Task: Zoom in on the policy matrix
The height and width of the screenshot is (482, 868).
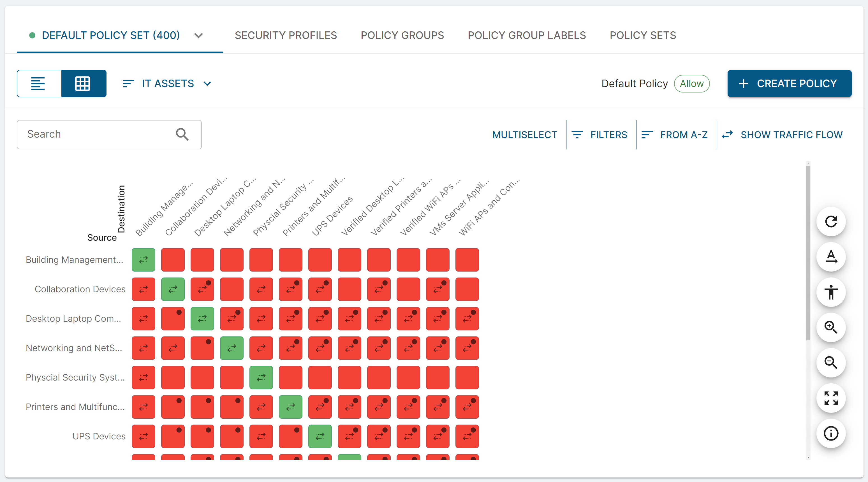Action: coord(831,327)
